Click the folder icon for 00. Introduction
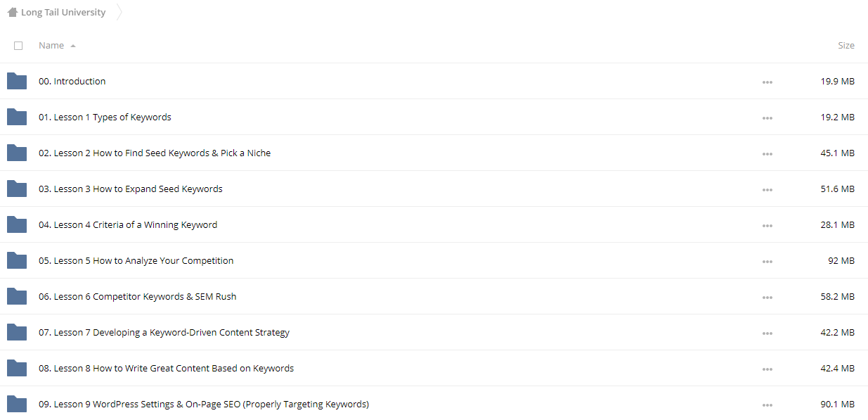The height and width of the screenshot is (420, 868). (17, 81)
